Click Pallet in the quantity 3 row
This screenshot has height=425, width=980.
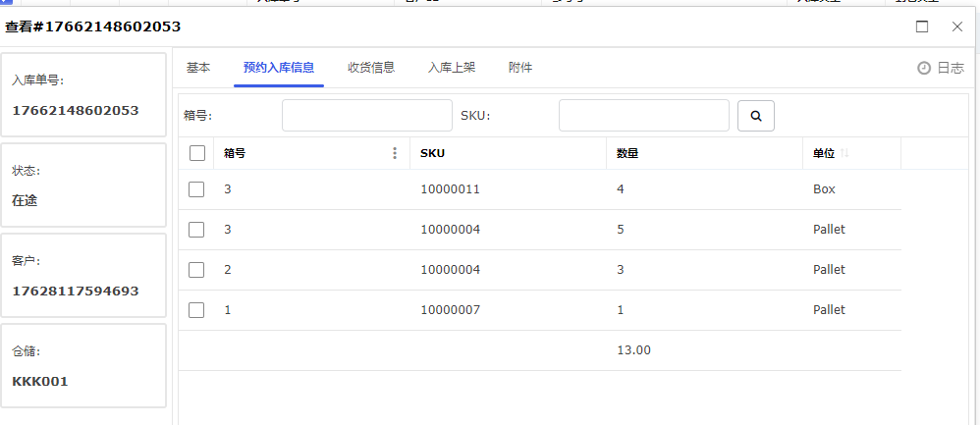[829, 269]
